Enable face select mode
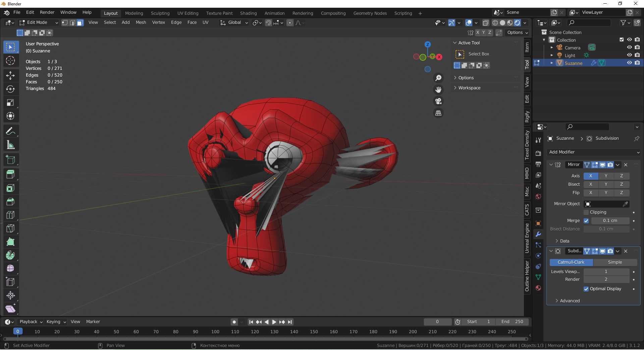The image size is (644, 350). pos(80,23)
